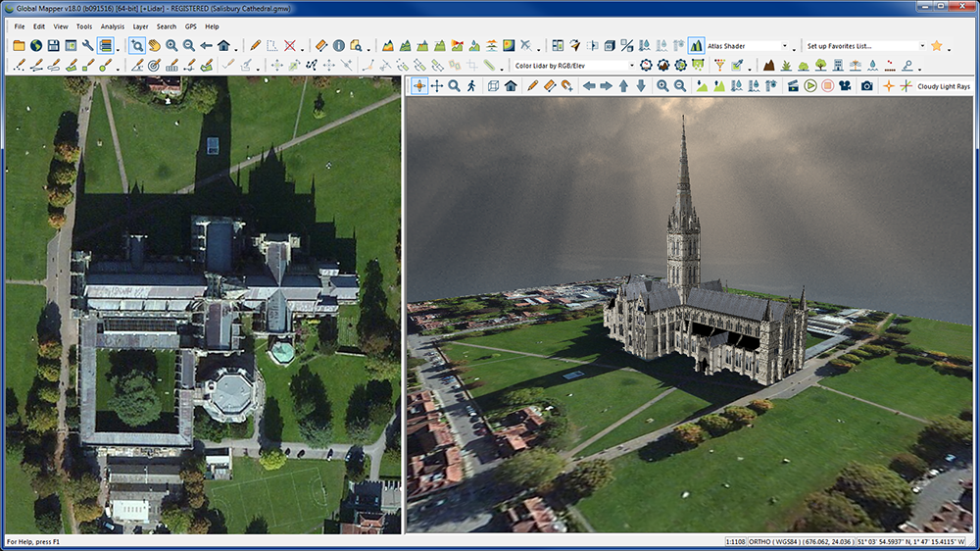Toggle the highlighted terrain shader icon beside Atlas Shader
The width and height of the screenshot is (980, 551).
(x=696, y=46)
